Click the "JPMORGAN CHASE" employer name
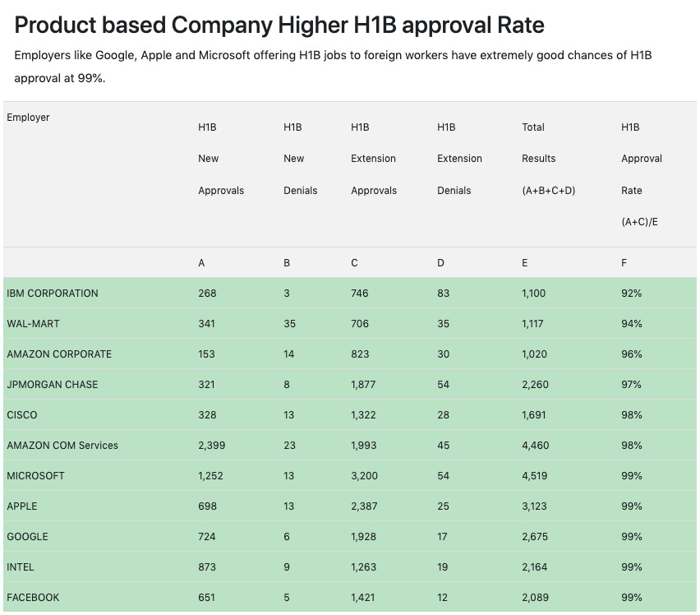The image size is (700, 615). pyautogui.click(x=53, y=385)
